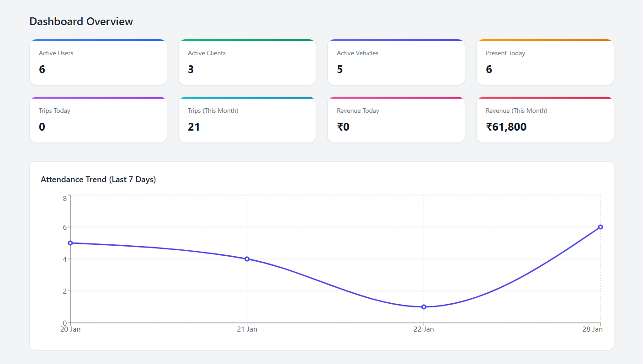The width and height of the screenshot is (643, 364).
Task: Click the 22 Jan data point
Action: pos(424,307)
